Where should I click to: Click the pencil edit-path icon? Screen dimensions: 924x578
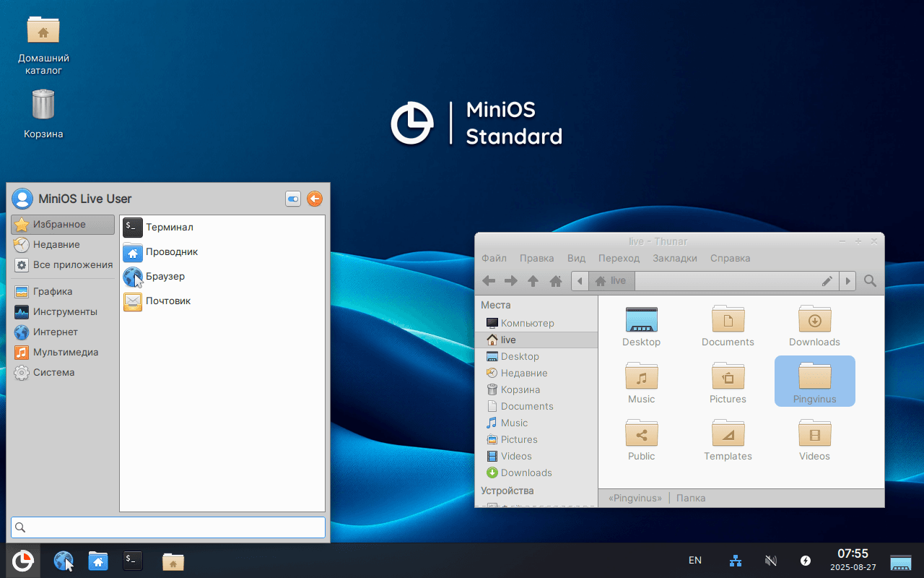(x=827, y=281)
